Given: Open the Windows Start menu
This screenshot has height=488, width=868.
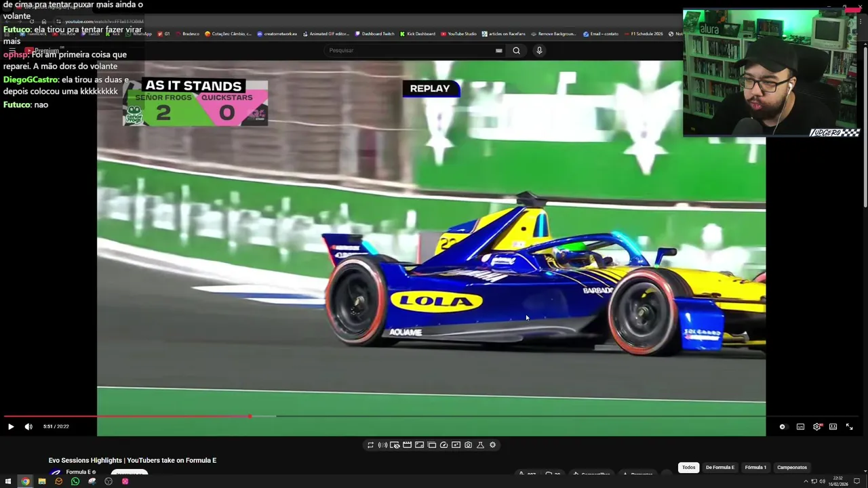Looking at the screenshot, I should pos(8,481).
